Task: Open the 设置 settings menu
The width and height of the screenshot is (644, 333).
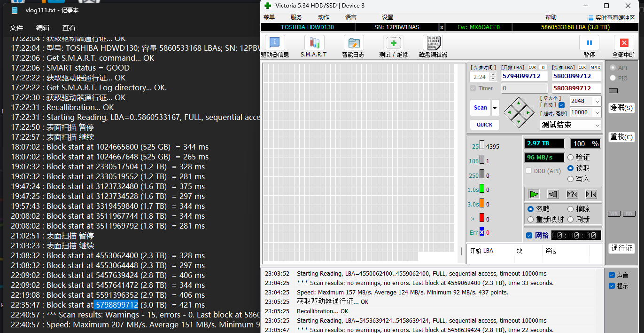Action: pos(388,17)
